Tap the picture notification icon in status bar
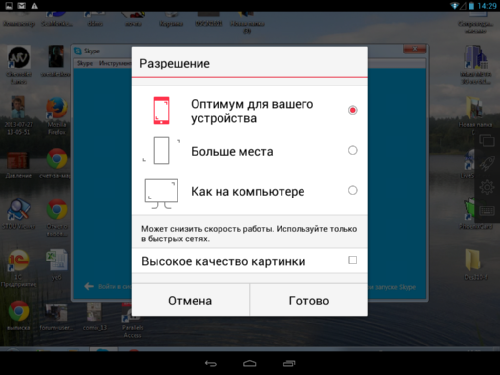Image resolution: width=500 pixels, height=375 pixels. pyautogui.click(x=9, y=6)
